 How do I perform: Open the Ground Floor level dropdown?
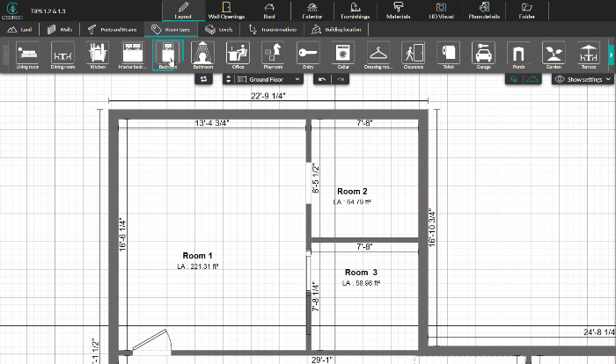coord(264,79)
